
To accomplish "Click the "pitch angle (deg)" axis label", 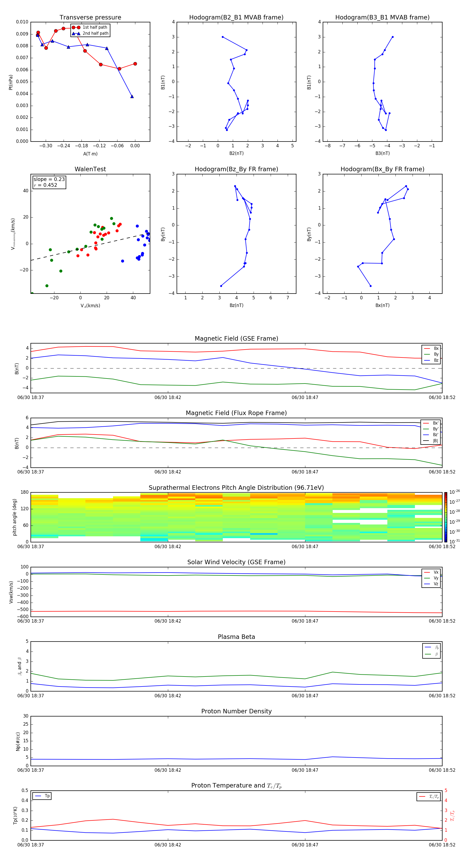I will point(14,517).
